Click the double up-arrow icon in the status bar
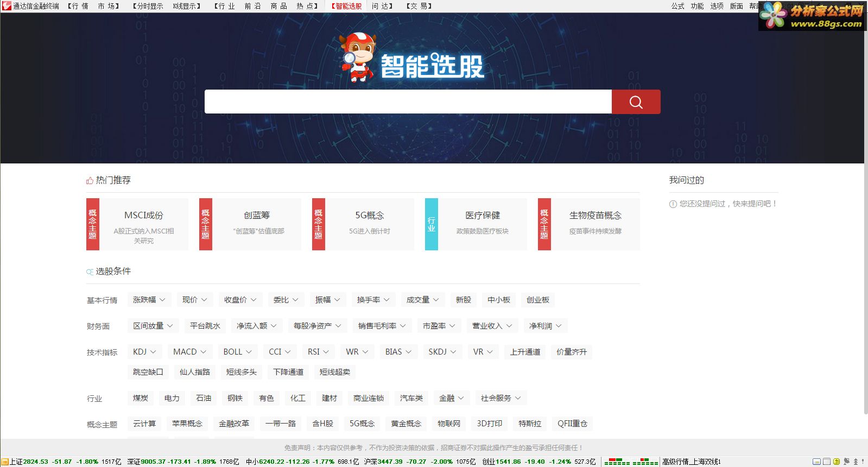868x467 pixels. (x=856, y=462)
